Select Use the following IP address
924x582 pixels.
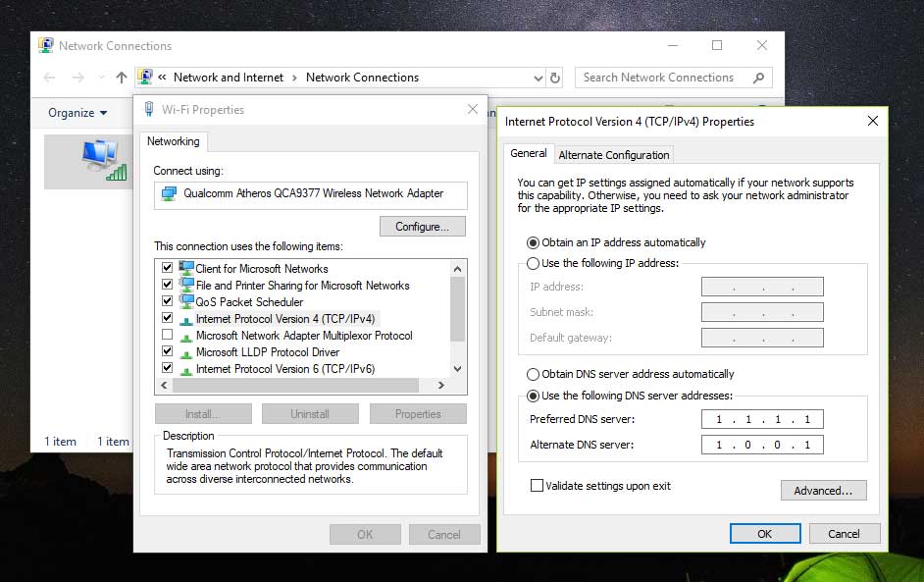[x=533, y=263]
